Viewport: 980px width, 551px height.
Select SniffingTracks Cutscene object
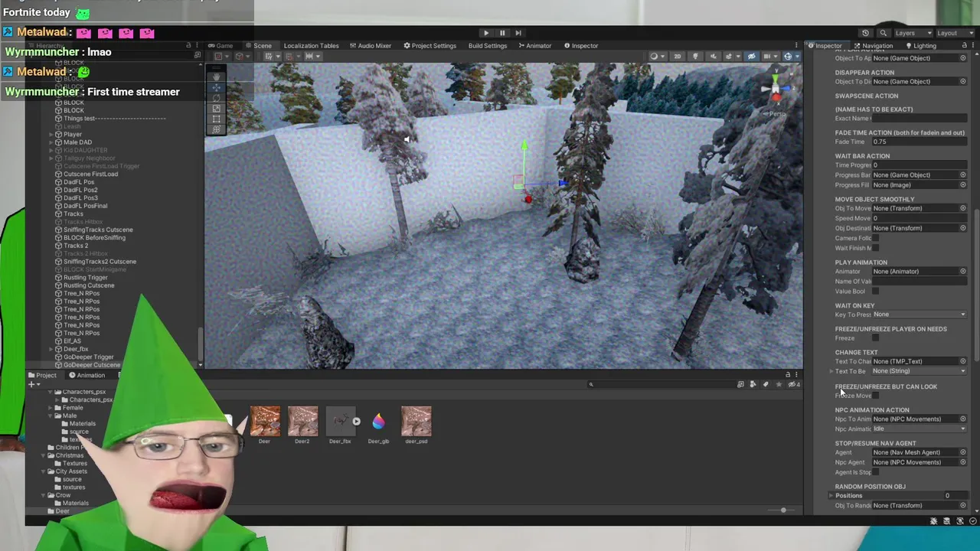tap(97, 230)
